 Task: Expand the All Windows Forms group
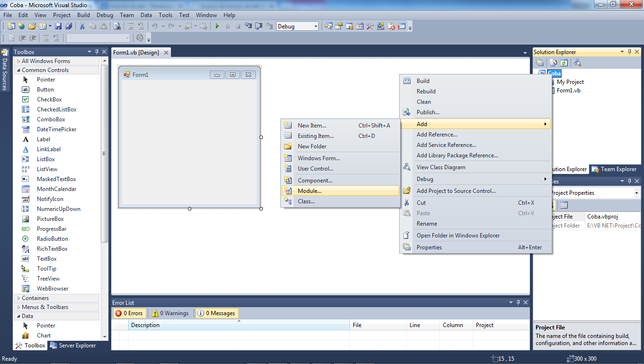coord(57,61)
